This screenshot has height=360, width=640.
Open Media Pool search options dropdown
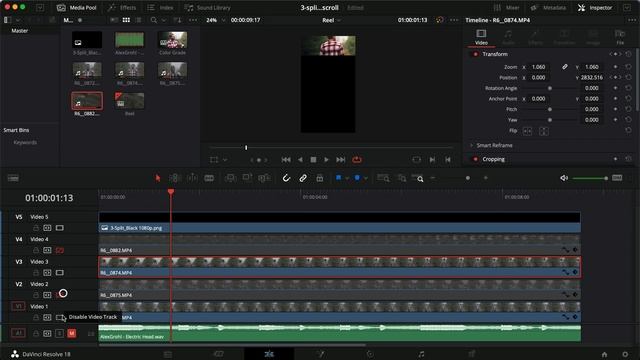[x=164, y=20]
